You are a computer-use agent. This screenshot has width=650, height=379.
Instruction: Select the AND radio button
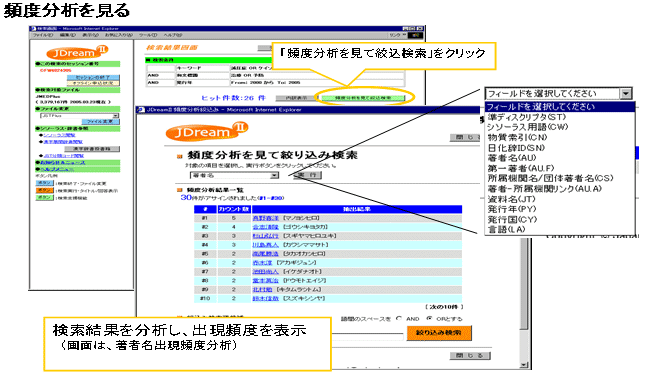pyautogui.click(x=398, y=318)
